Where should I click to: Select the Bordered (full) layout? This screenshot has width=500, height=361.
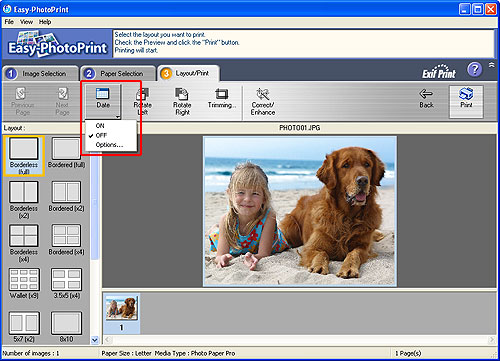pyautogui.click(x=66, y=153)
